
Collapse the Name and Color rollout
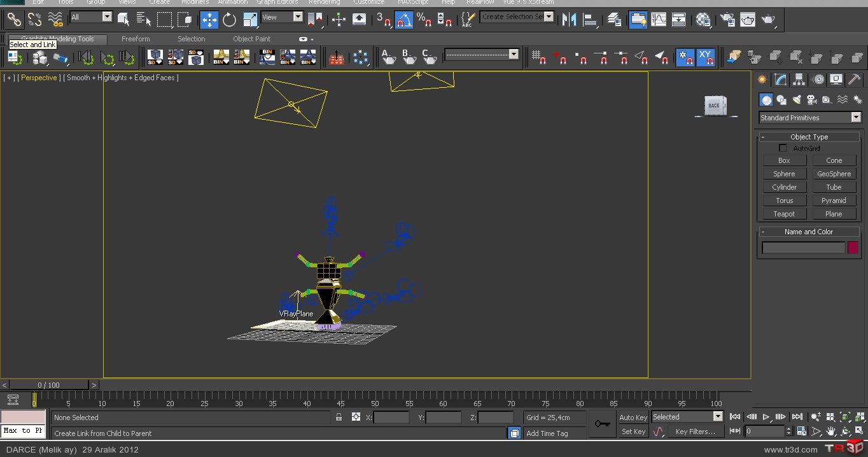[809, 232]
